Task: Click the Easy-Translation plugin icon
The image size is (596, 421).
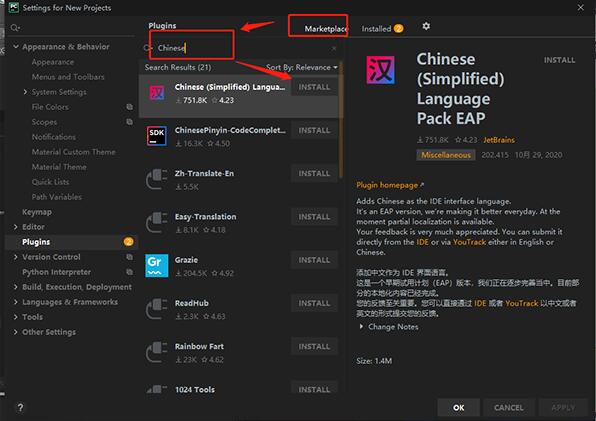Action: coord(157,222)
